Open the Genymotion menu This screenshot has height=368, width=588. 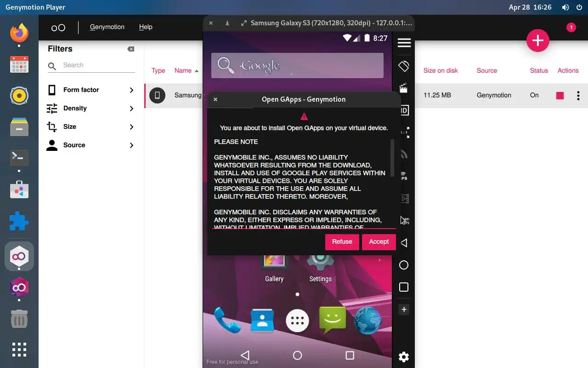(107, 27)
